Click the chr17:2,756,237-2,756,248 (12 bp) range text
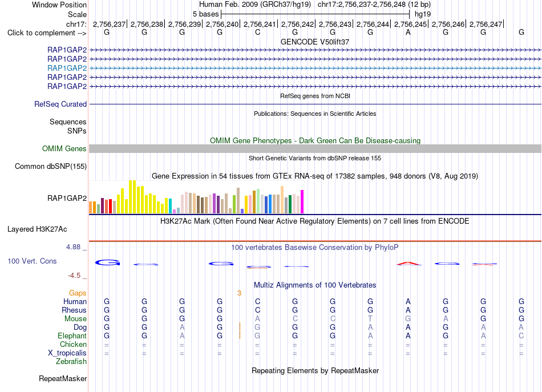The image size is (542, 392). tap(374, 5)
